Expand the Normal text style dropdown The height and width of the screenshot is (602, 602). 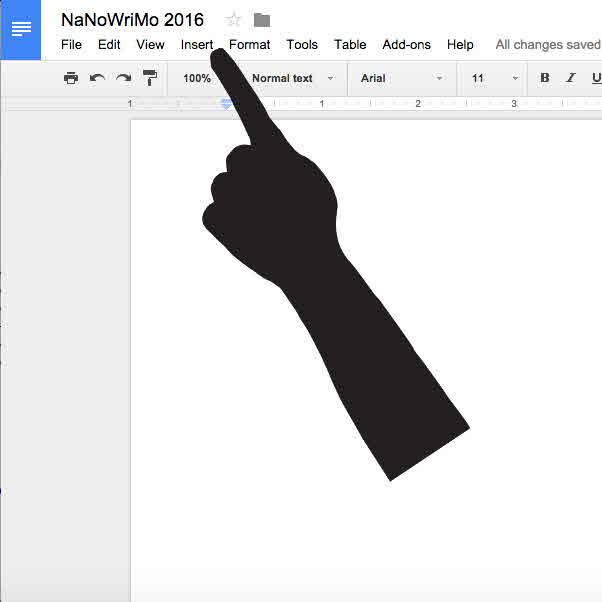click(292, 78)
